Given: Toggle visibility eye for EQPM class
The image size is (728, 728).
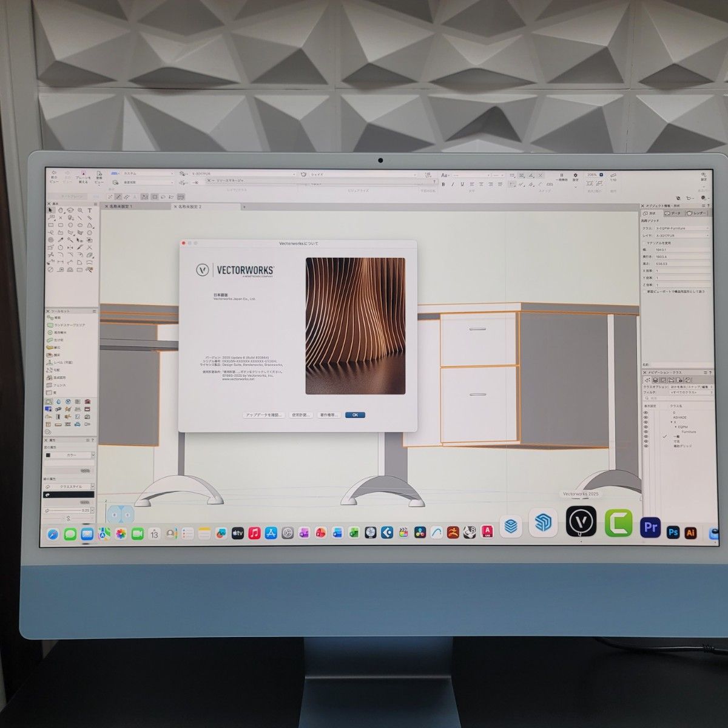Looking at the screenshot, I should tap(645, 427).
